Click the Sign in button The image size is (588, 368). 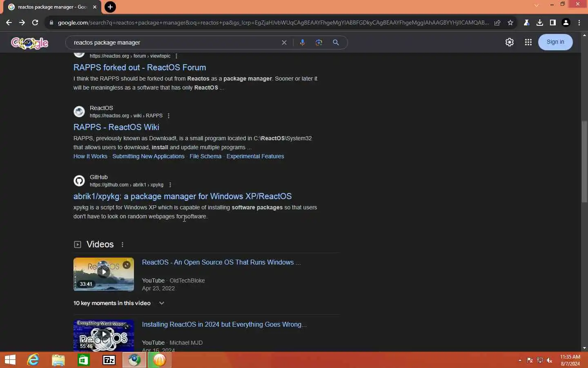[555, 42]
